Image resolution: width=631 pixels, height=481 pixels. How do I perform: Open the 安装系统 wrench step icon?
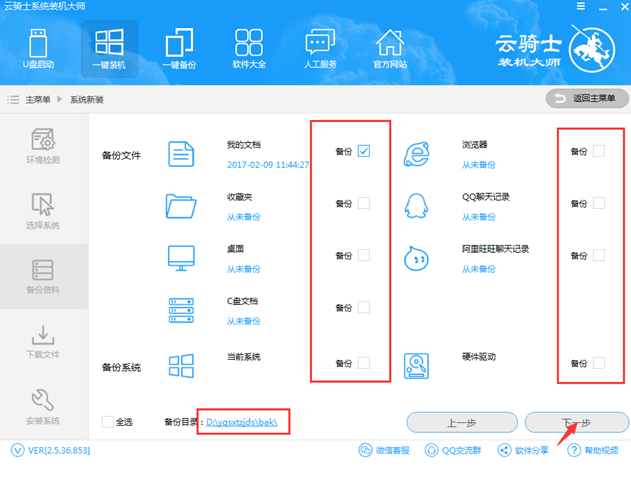43,399
